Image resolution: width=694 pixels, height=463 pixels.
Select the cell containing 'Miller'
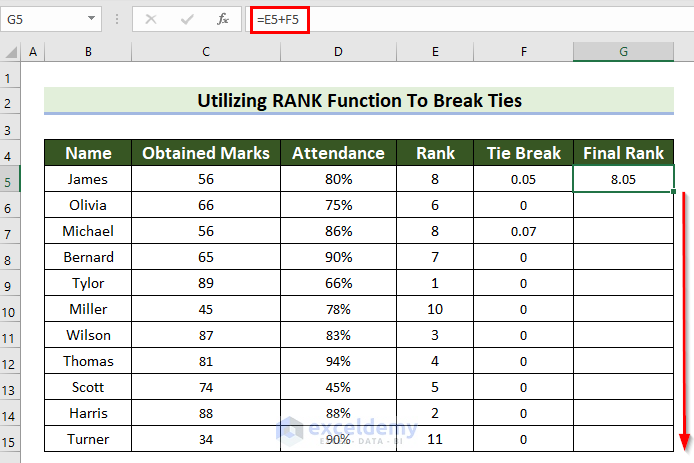[88, 309]
